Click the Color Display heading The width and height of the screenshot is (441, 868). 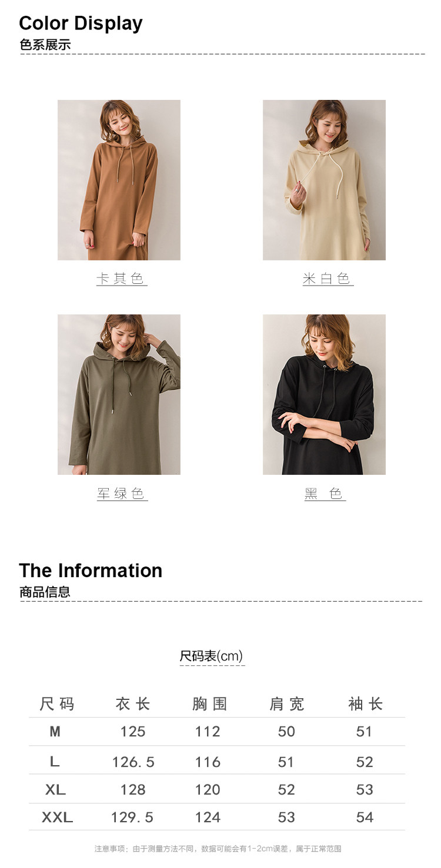(81, 24)
